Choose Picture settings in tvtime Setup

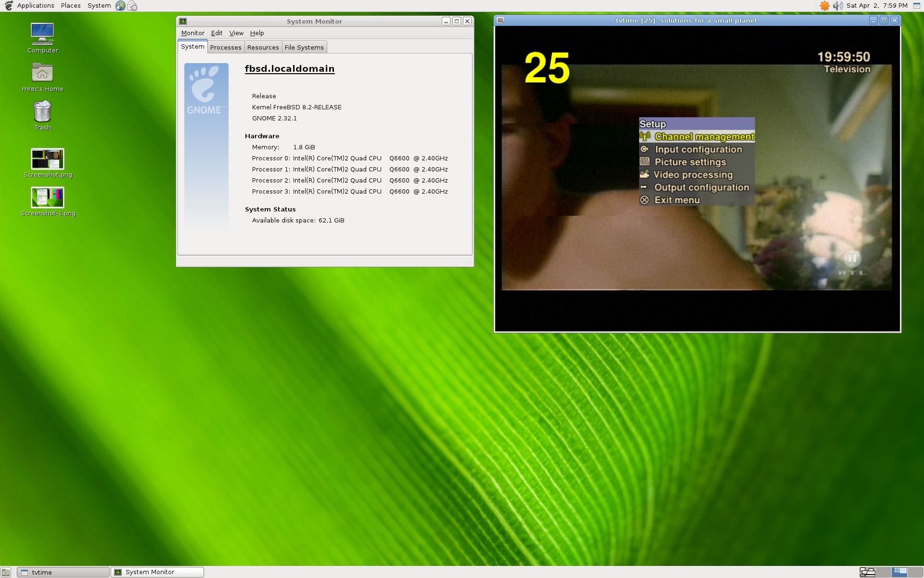click(x=696, y=162)
